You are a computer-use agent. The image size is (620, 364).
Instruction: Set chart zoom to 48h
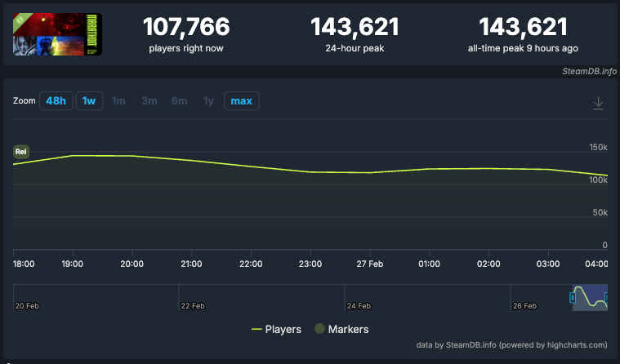(56, 101)
